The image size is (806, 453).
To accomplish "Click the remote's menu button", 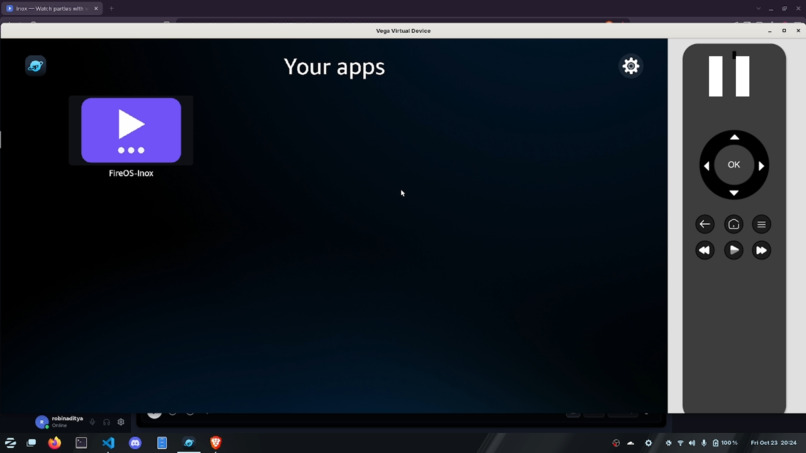I will 761,224.
